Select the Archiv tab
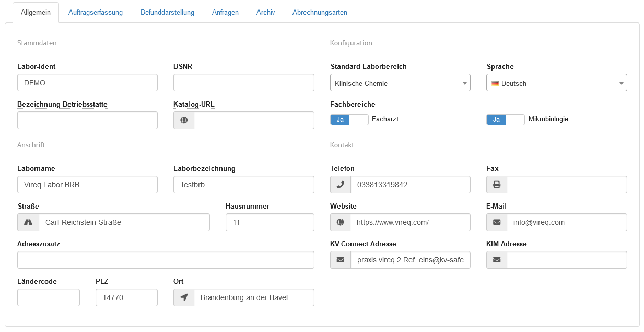This screenshot has width=644, height=332. (265, 13)
